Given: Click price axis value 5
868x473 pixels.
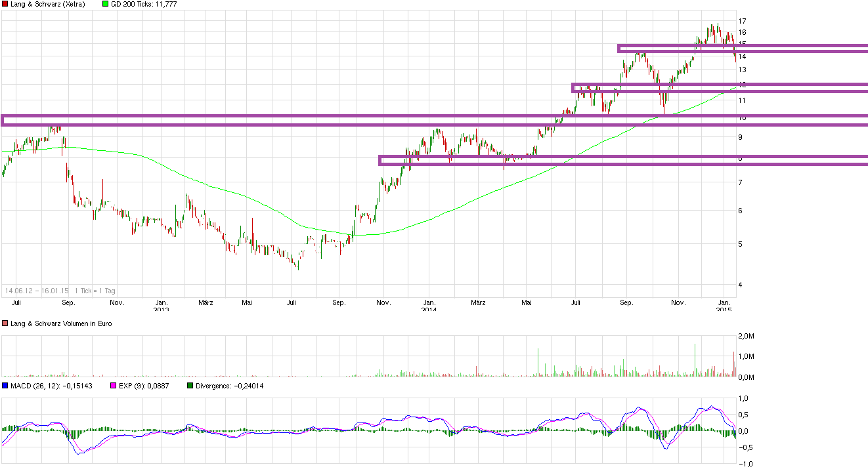Looking at the screenshot, I should pos(740,244).
